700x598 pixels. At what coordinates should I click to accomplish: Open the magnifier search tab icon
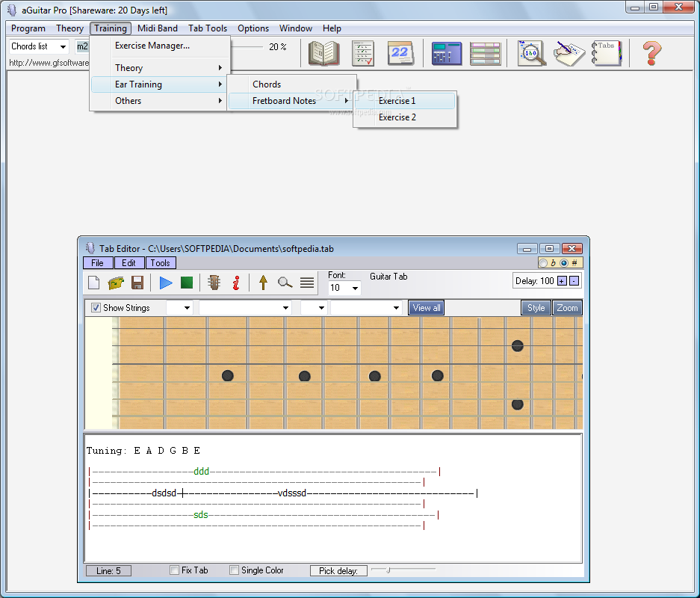coord(531,53)
